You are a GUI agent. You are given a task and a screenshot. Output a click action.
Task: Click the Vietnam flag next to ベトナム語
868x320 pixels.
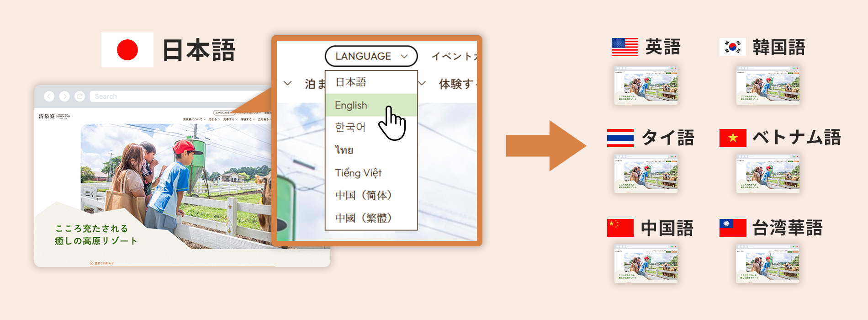click(x=733, y=138)
